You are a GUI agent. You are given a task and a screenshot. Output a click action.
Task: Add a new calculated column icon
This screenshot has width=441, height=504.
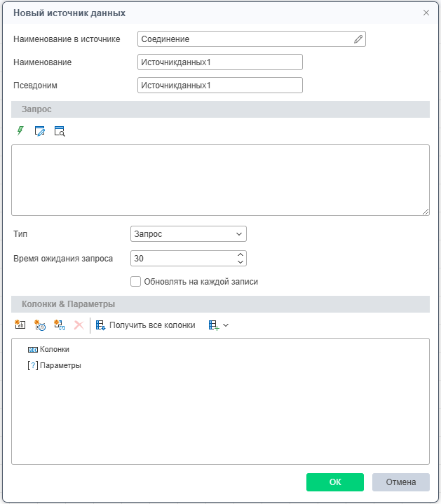40,325
